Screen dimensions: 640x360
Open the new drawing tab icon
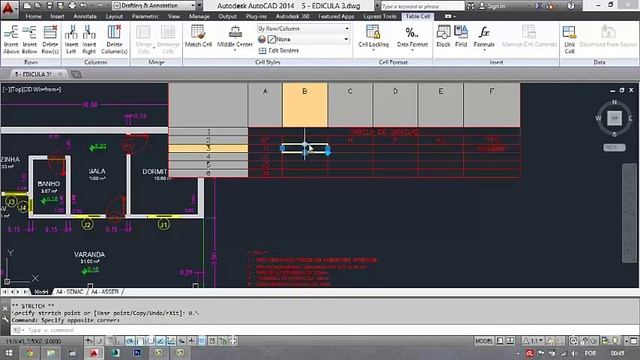[x=76, y=74]
